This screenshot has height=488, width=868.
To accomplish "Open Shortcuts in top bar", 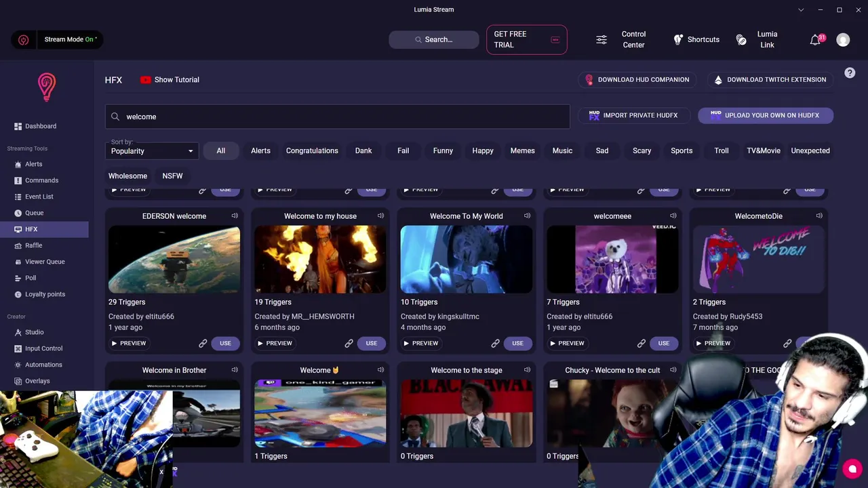I will click(x=696, y=40).
